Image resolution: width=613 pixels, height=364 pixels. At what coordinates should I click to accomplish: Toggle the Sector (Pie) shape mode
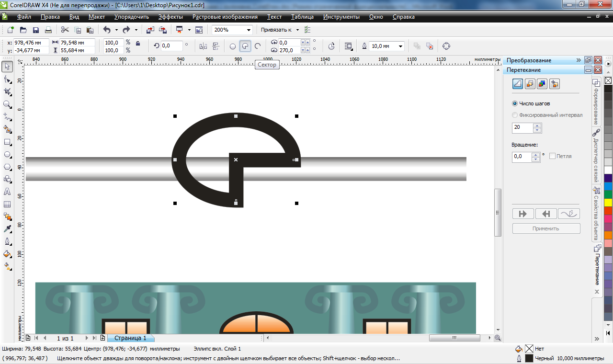tap(245, 46)
